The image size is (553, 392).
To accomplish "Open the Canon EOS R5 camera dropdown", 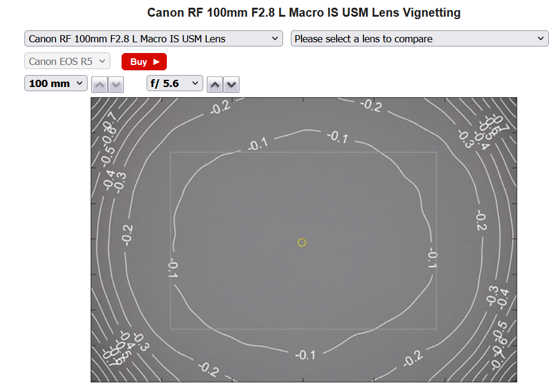I will [x=67, y=61].
